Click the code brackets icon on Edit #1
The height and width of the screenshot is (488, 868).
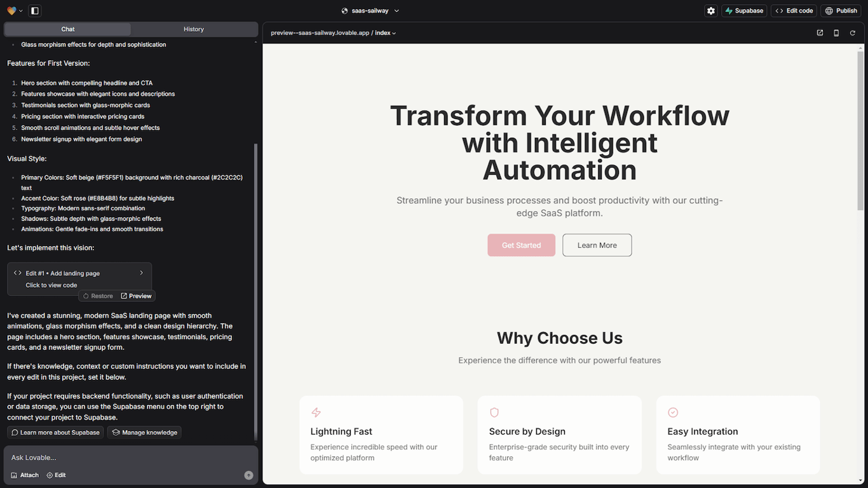pos(18,273)
